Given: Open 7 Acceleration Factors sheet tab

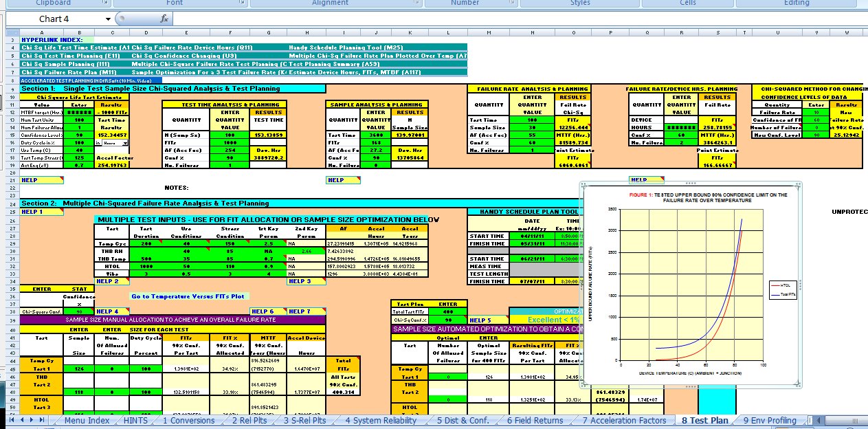Looking at the screenshot, I should (625, 420).
